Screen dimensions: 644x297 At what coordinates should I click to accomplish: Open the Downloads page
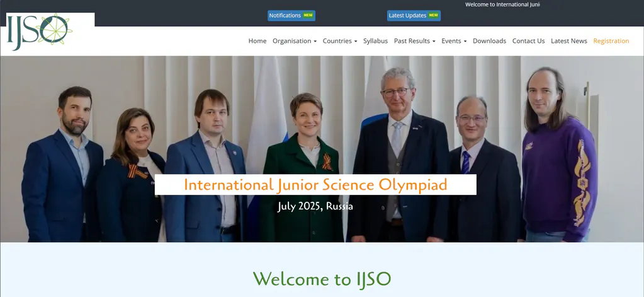[489, 41]
